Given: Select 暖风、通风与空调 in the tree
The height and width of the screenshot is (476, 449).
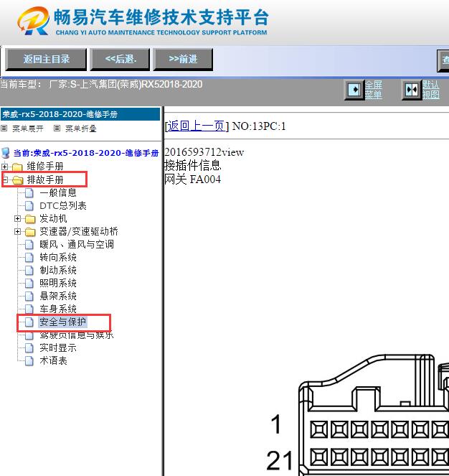Looking at the screenshot, I should pyautogui.click(x=77, y=245).
